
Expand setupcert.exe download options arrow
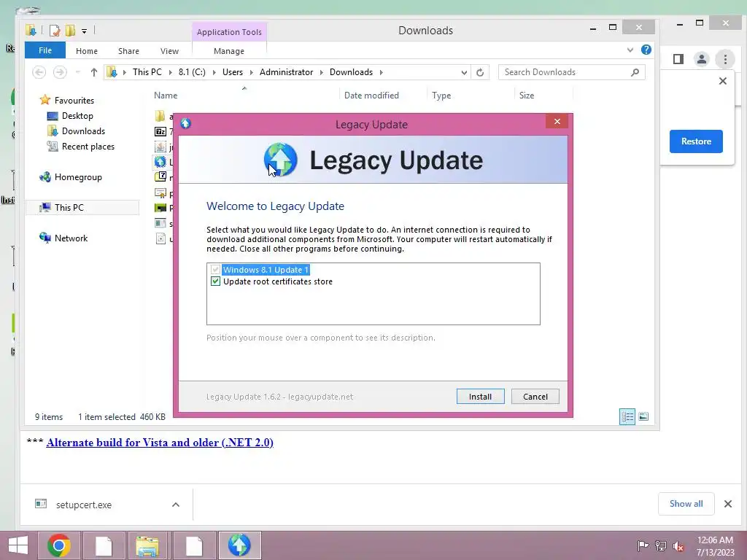(x=176, y=505)
